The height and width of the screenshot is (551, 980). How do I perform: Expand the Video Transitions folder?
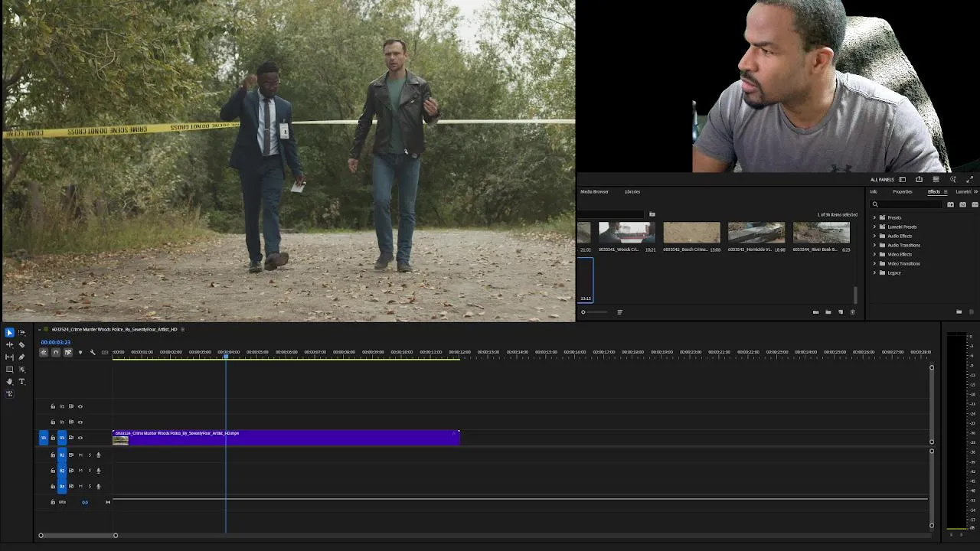[874, 263]
